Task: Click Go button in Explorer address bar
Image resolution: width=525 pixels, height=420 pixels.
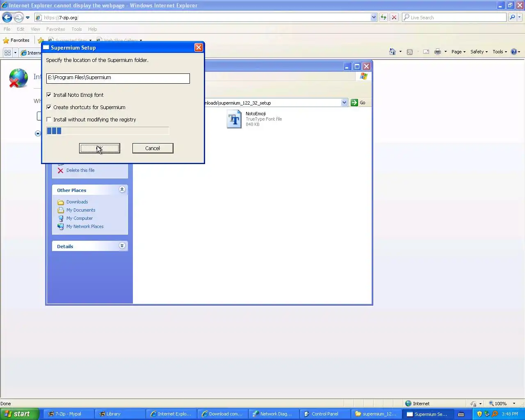Action: coord(358,103)
